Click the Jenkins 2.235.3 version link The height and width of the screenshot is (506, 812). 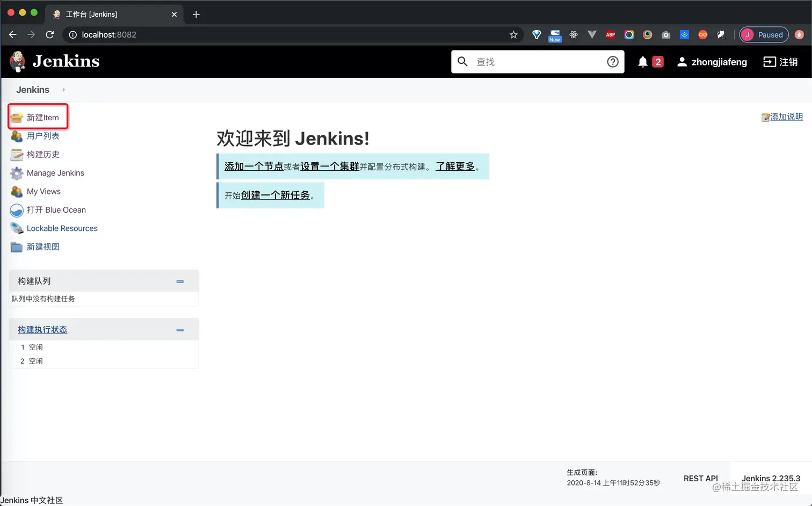tap(771, 479)
